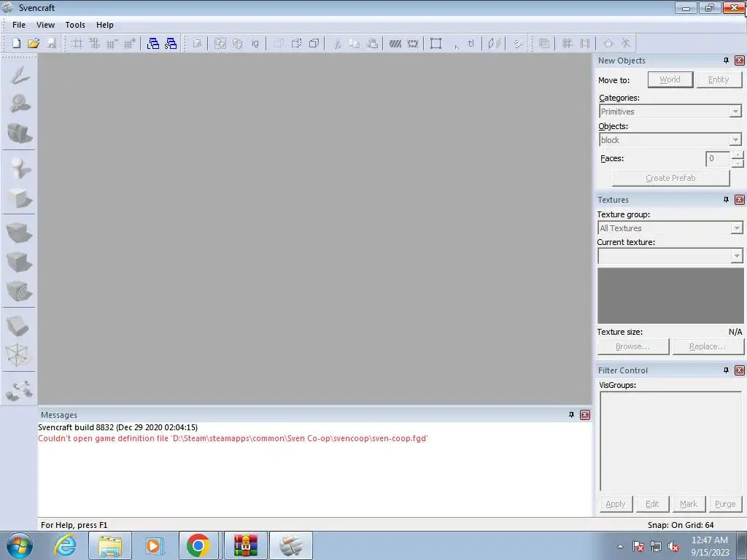
Task: Toggle pin on New Objects panel
Action: pos(726,61)
